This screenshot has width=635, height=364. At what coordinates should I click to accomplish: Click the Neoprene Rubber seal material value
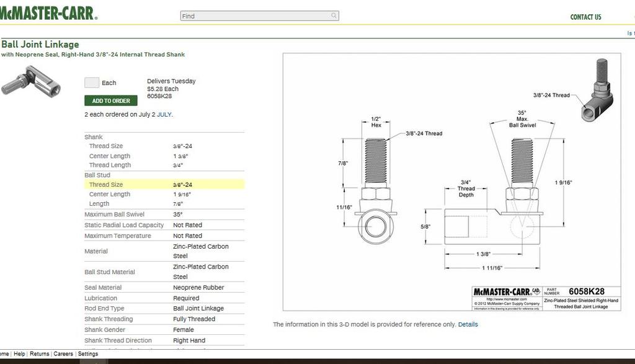point(198,288)
